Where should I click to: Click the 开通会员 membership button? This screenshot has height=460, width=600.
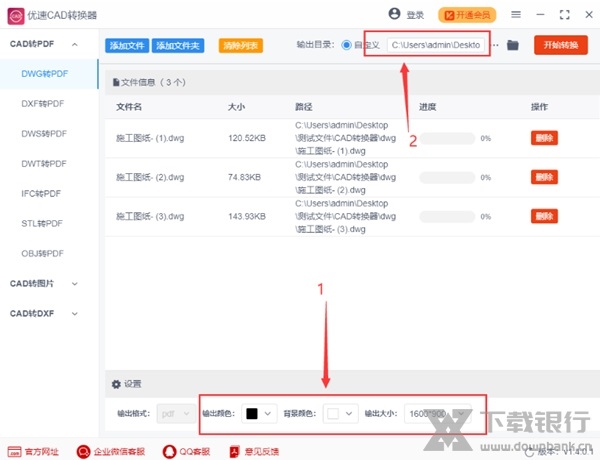tap(467, 15)
